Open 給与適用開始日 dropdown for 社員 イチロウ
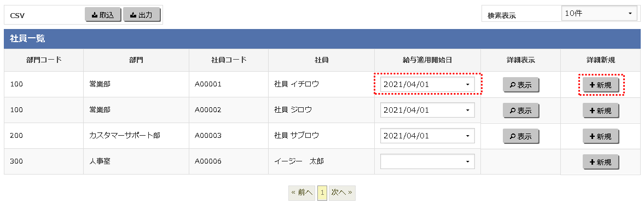Viewport: 644px width, 203px height. (427, 85)
